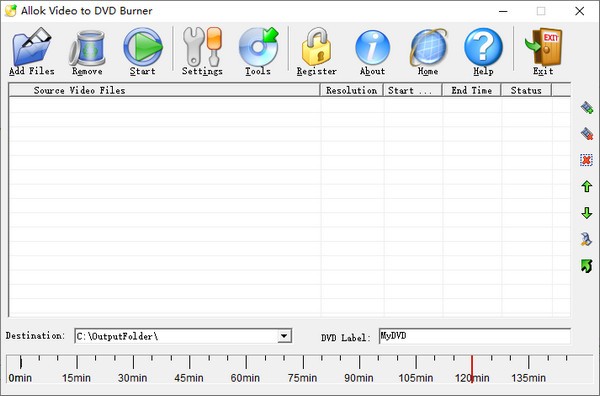This screenshot has width=600, height=396.
Task: Move selected file up with green arrow
Action: point(587,186)
